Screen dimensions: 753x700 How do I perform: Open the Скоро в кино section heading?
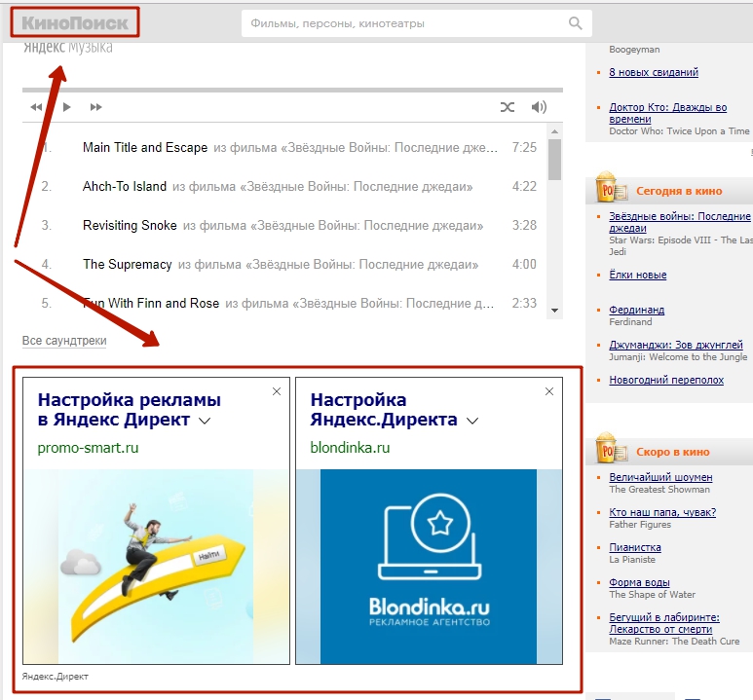click(x=673, y=452)
